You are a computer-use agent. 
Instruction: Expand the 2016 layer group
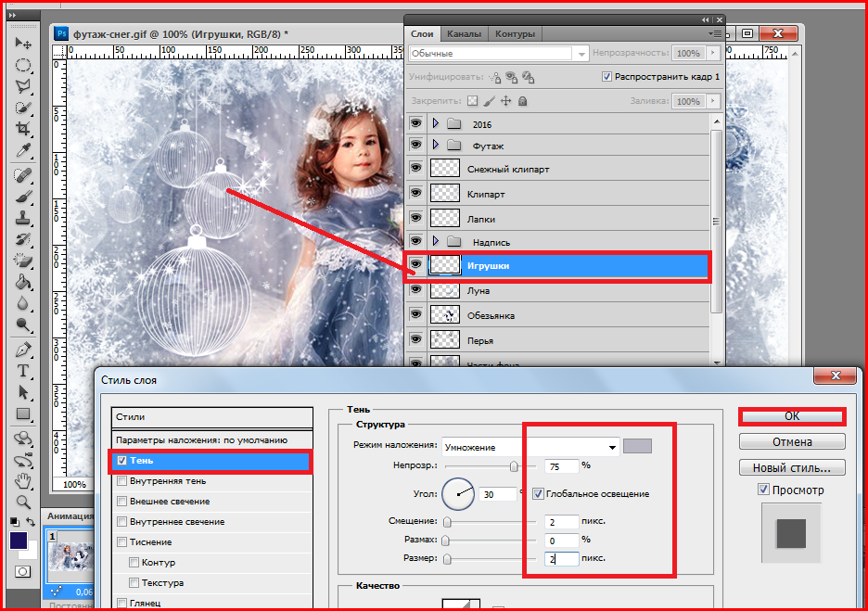(436, 123)
